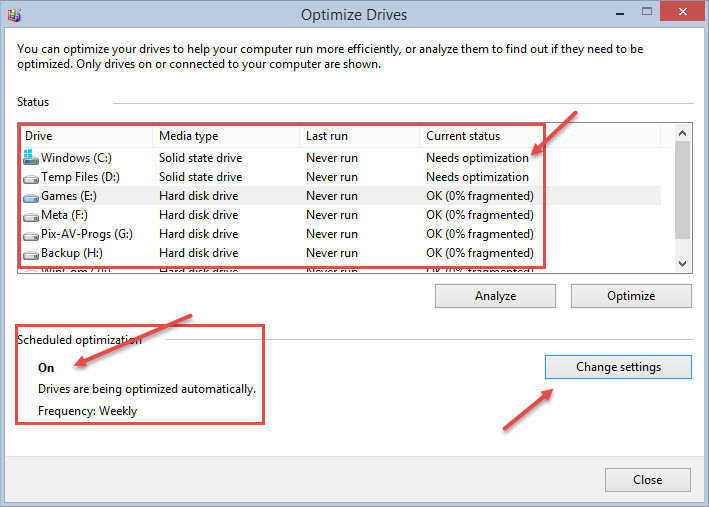Click OK (0% fragmented) for Backup (H:)
Image resolution: width=709 pixels, height=507 pixels.
(480, 253)
